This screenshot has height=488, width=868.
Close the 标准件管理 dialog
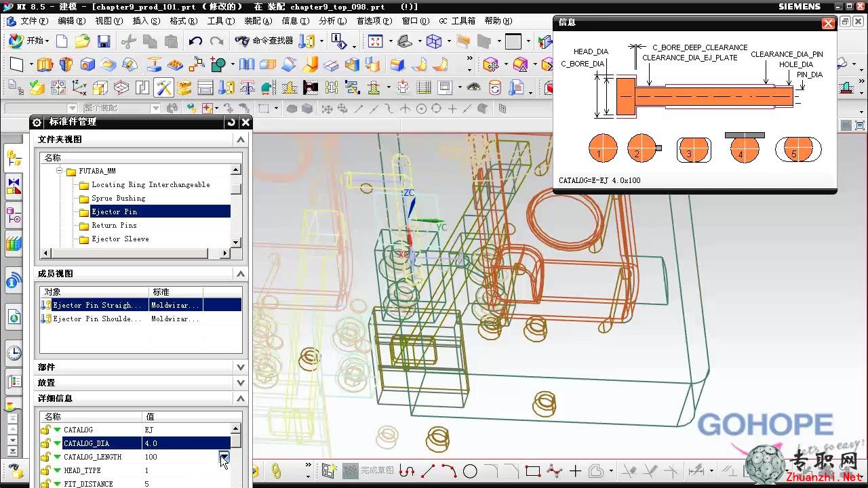click(245, 122)
